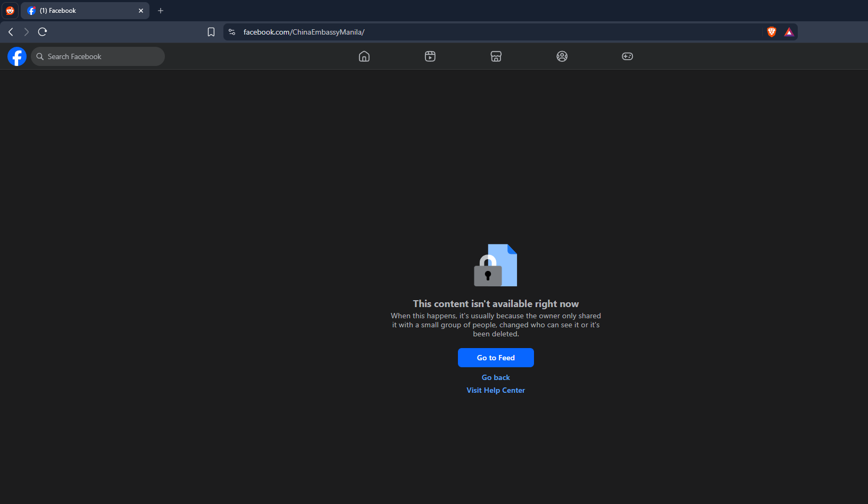868x504 pixels.
Task: Open the Reels video icon
Action: pos(430,56)
